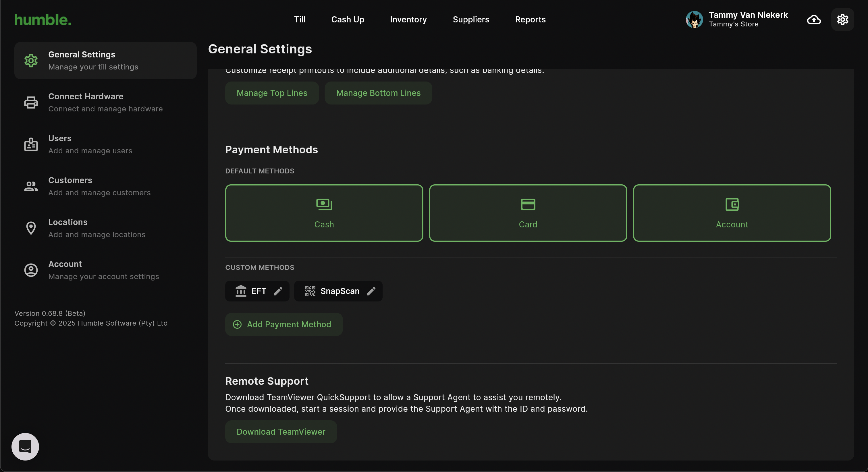Select the EFT custom method chip
The width and height of the screenshot is (868, 472).
tap(257, 291)
